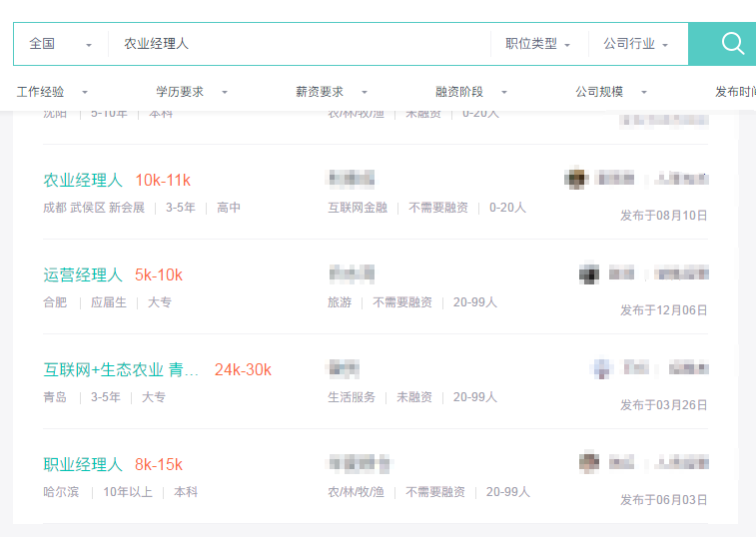This screenshot has width=756, height=537.
Task: Click blurred company name in 职业经理人 row
Action: (361, 464)
